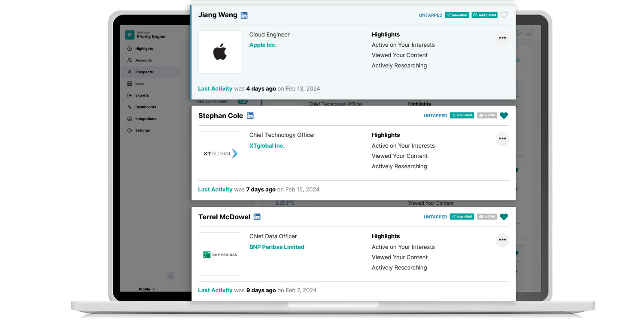Viewport: 644px width, 327px height.
Task: Click the filter sliders icon behind Jiang Wang card
Action: point(518,61)
